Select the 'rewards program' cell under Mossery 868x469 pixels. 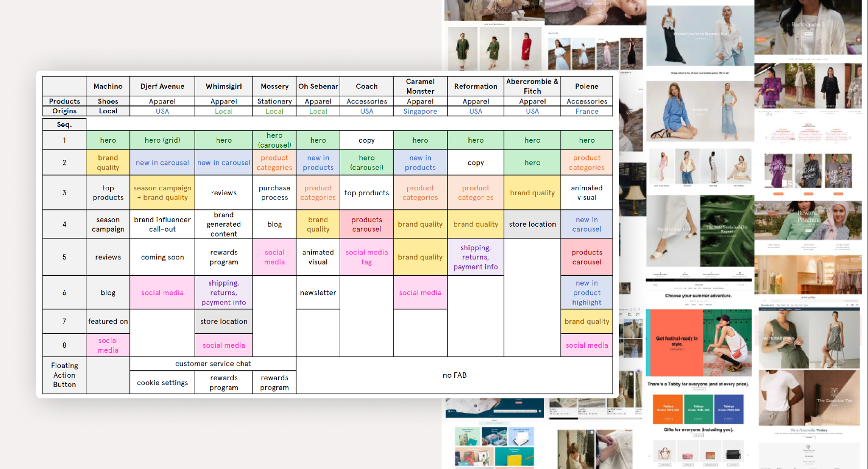tap(274, 382)
